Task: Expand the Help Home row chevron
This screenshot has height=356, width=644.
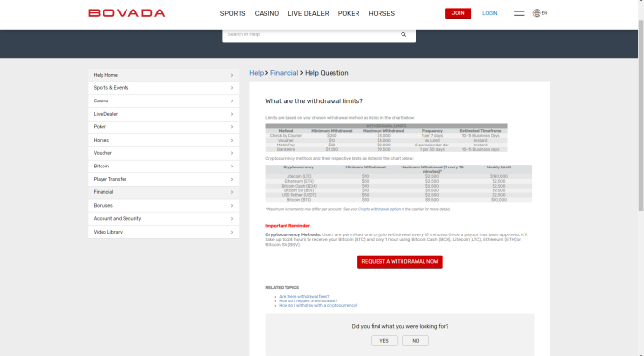Action: click(x=232, y=75)
